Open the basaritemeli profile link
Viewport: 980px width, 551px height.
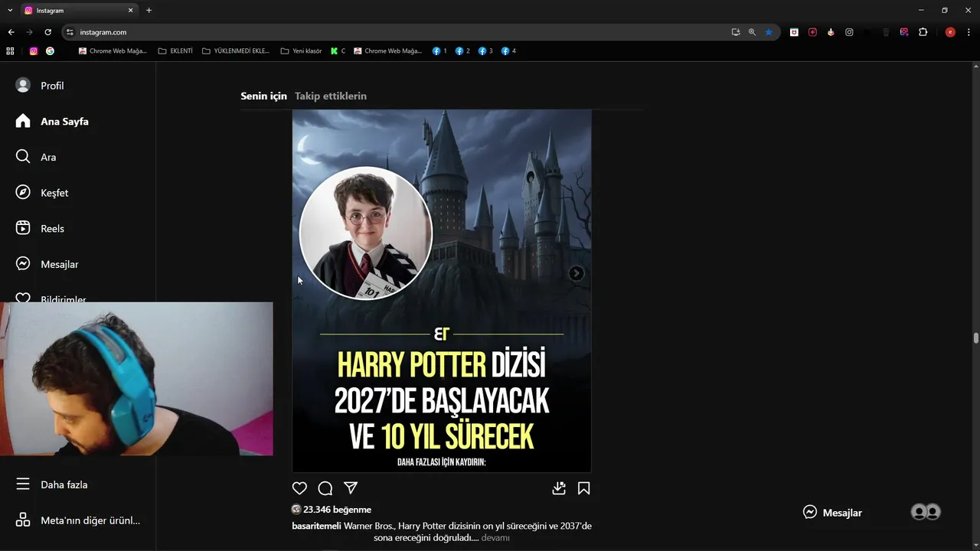click(x=316, y=526)
